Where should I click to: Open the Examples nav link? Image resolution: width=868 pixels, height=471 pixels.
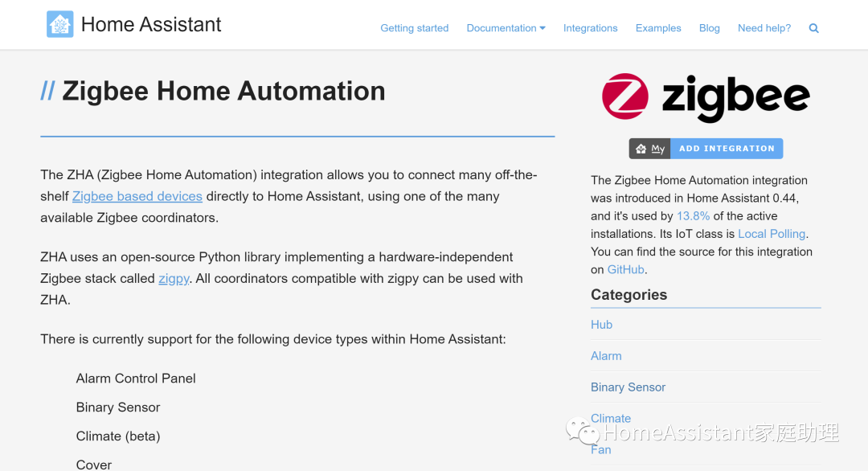[x=657, y=28]
